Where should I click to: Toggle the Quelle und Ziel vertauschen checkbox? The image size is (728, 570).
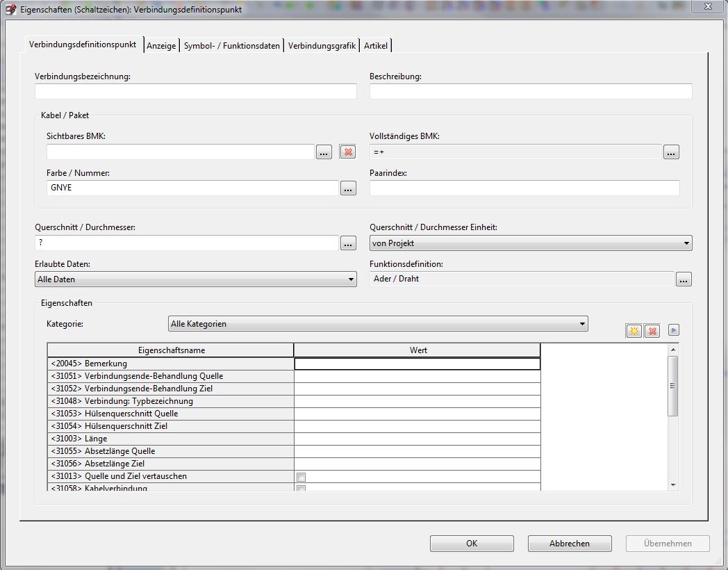tap(301, 477)
